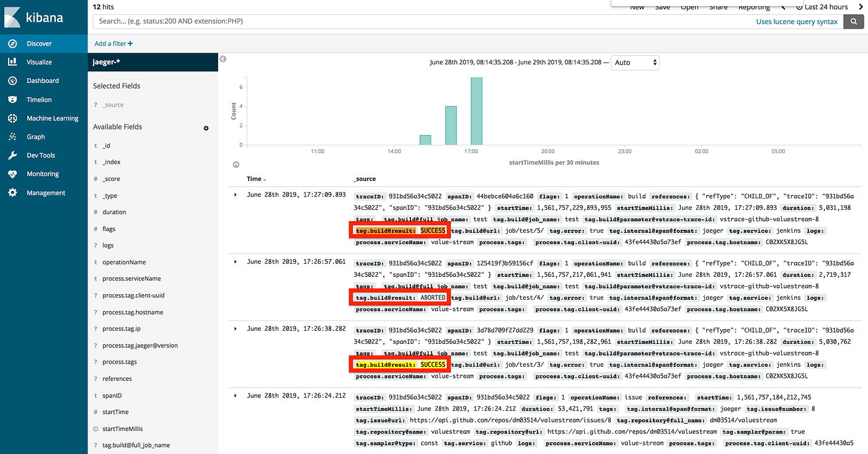Select the tag.build@full_job_name field
Image resolution: width=868 pixels, height=454 pixels.
[136, 445]
